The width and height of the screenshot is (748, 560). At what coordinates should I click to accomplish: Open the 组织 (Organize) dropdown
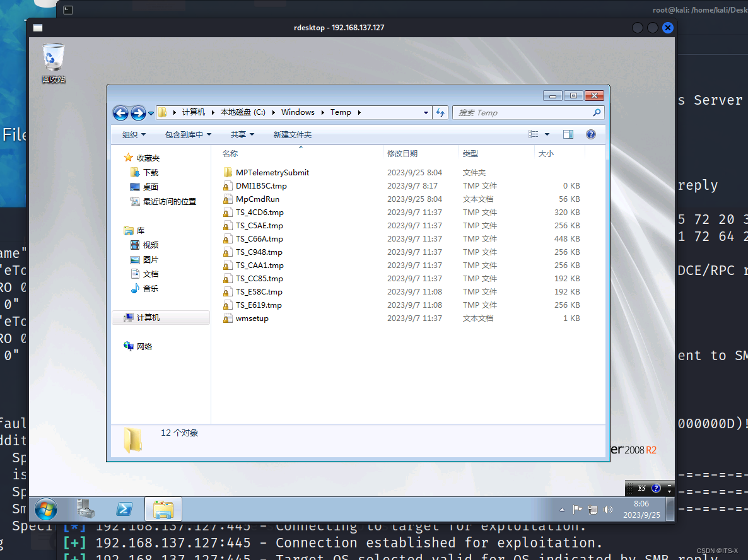(133, 134)
